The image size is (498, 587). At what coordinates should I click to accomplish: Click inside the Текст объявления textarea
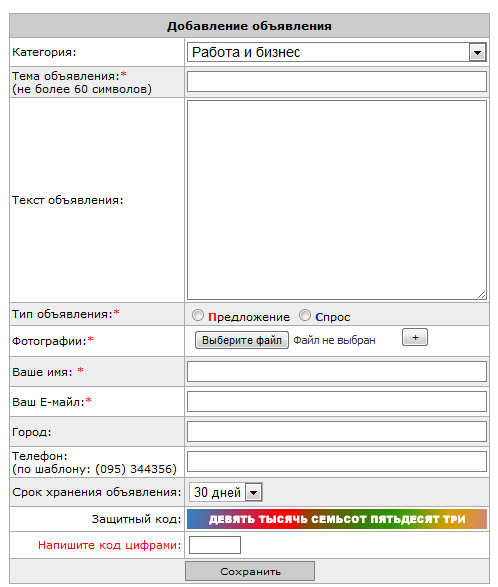tap(337, 200)
